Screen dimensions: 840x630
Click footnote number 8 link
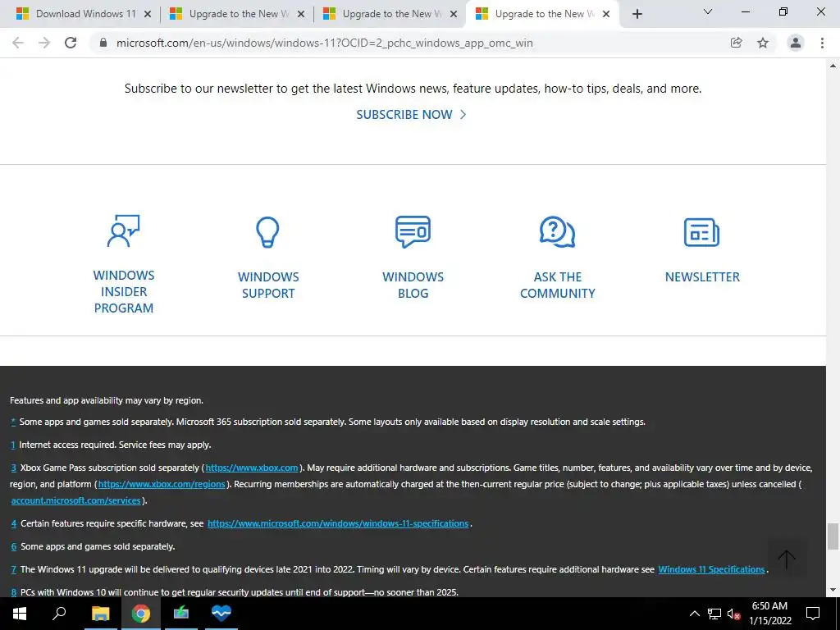[13, 592]
